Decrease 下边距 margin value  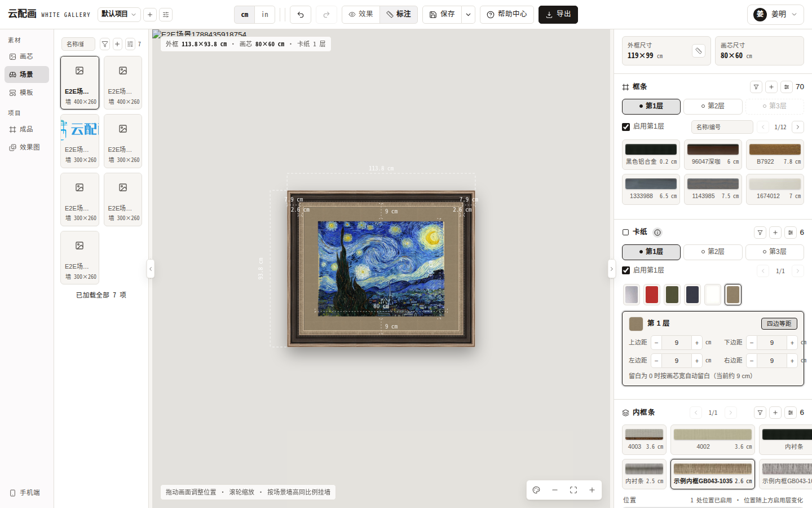point(752,343)
